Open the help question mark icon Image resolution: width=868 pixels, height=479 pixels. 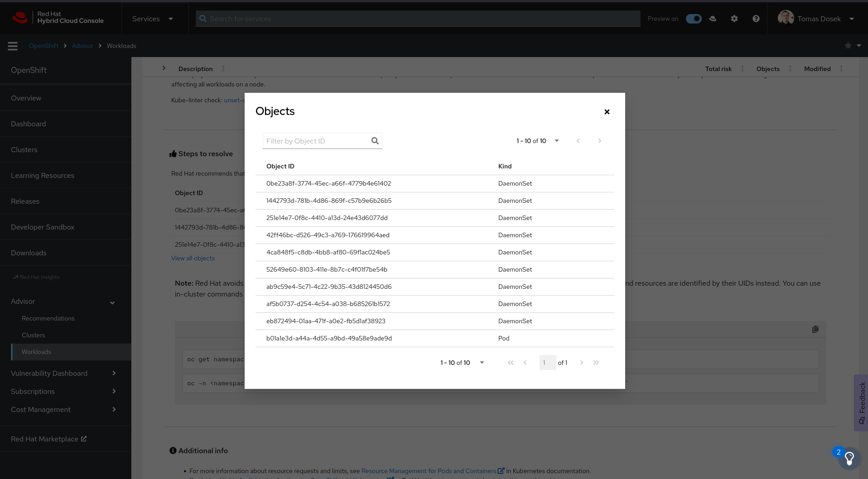point(756,19)
